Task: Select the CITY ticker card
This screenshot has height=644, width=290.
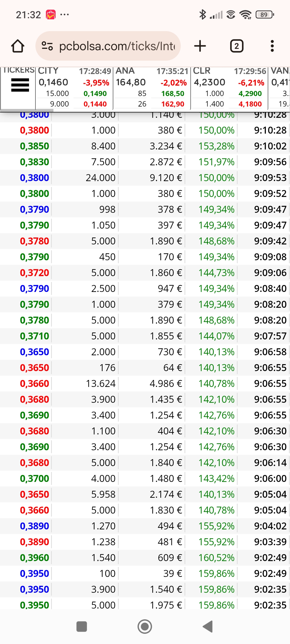Action: pos(74,87)
